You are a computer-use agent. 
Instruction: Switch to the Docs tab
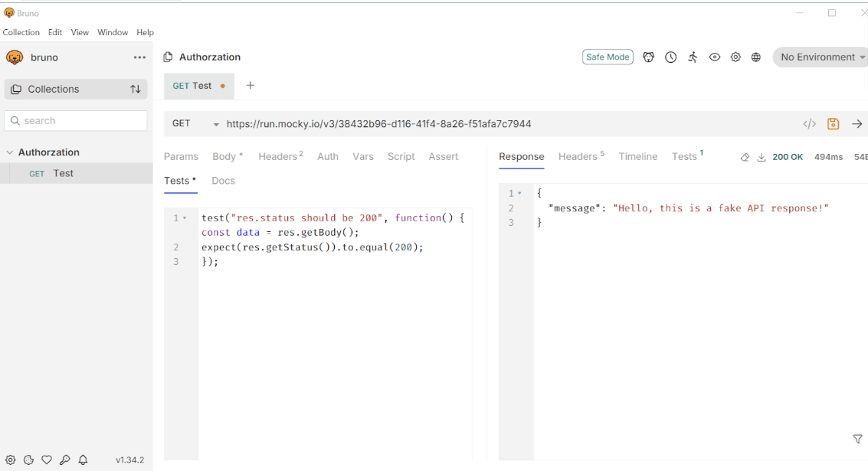[x=223, y=181]
